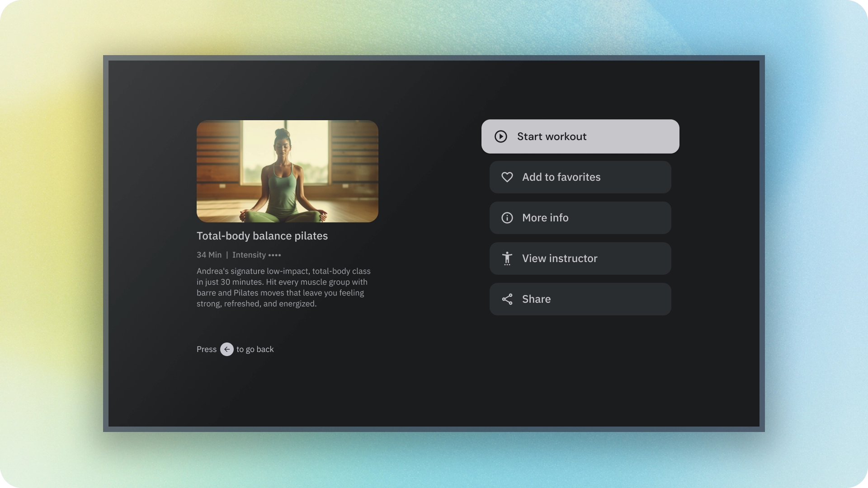The width and height of the screenshot is (868, 488).
Task: Click the heart icon beside Add to favorites
Action: (x=507, y=177)
